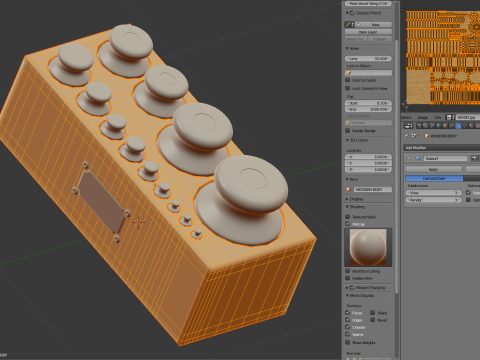Viewport: 480px width, 360px height.
Task: Toggle Subdivide UVs checkbox in Subsurf options
Action: coord(468,192)
